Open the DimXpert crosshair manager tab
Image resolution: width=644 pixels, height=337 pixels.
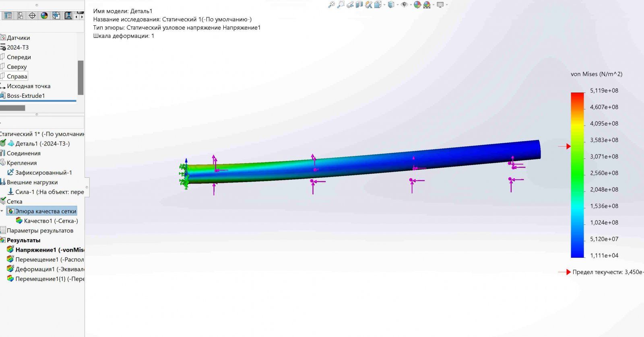coord(32,16)
